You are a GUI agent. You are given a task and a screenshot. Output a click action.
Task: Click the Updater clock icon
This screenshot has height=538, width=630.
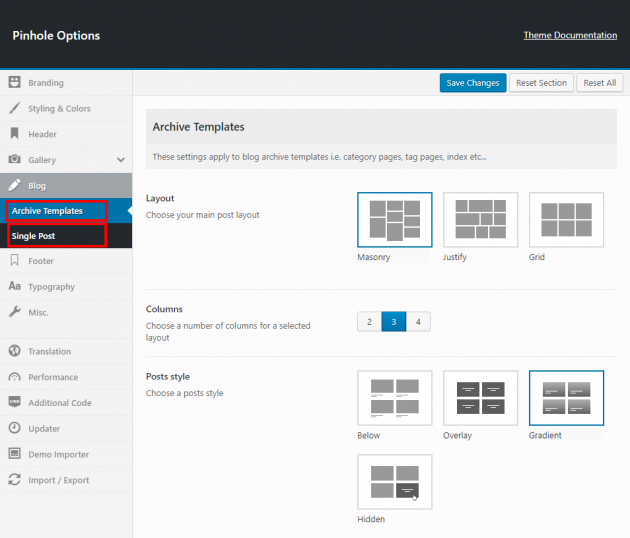point(14,428)
